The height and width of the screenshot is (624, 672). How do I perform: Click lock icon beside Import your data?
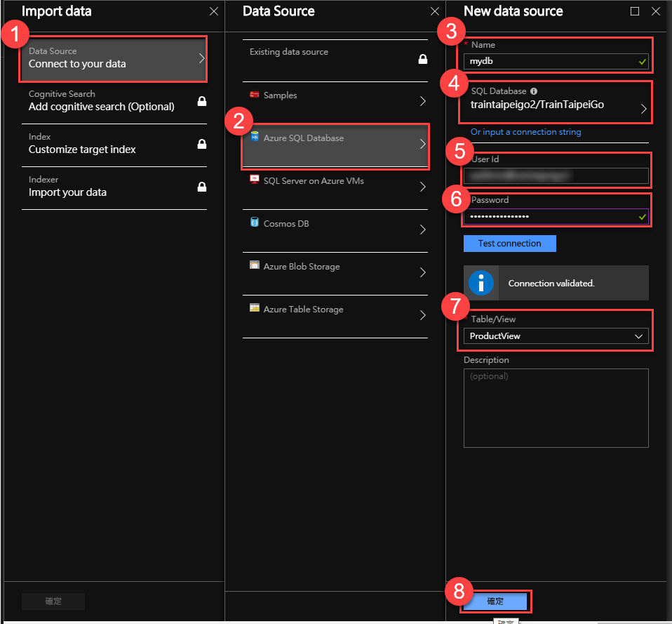pyautogui.click(x=201, y=187)
